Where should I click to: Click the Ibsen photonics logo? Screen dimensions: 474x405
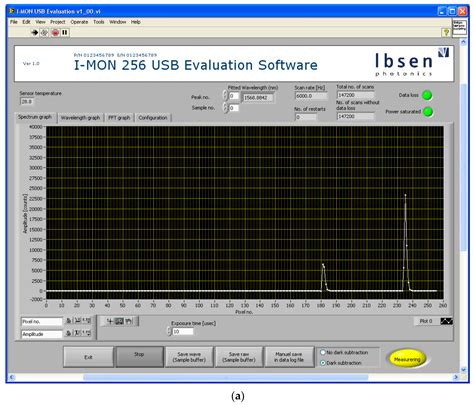pos(411,63)
